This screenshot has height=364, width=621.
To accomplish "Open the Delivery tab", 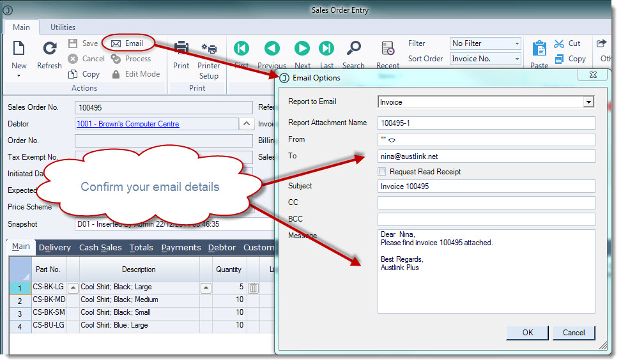I will click(x=55, y=248).
